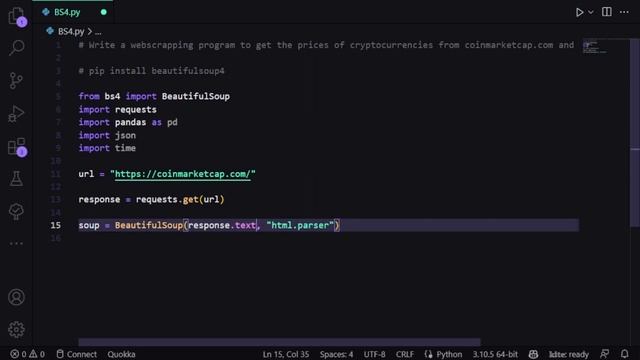Click the pip install comment line

(x=151, y=71)
